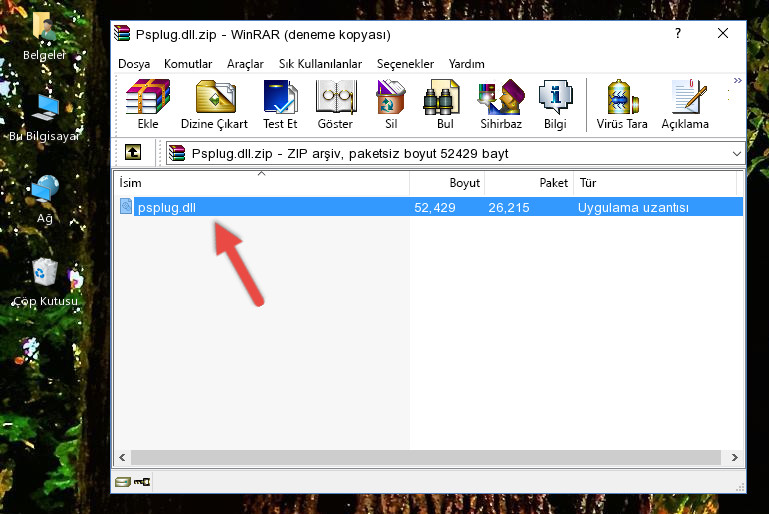Screen dimensions: 769x514
Task: Close the WinRAR window
Action: pyautogui.click(x=722, y=33)
